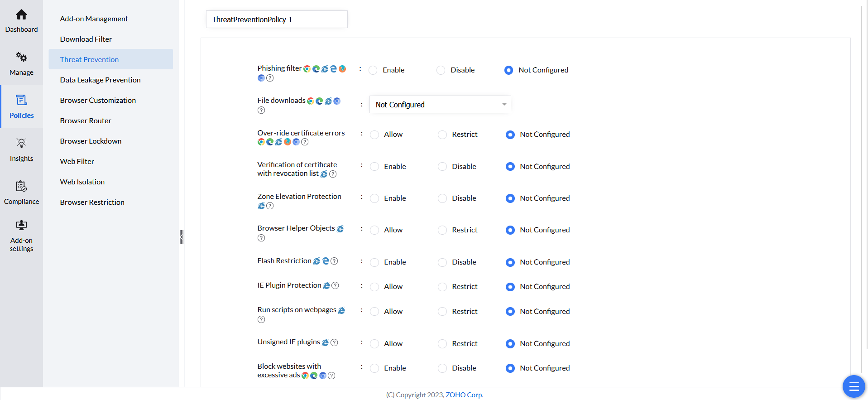Click help icon for Zone Elevation Protection
The height and width of the screenshot is (400, 868).
coord(270,206)
